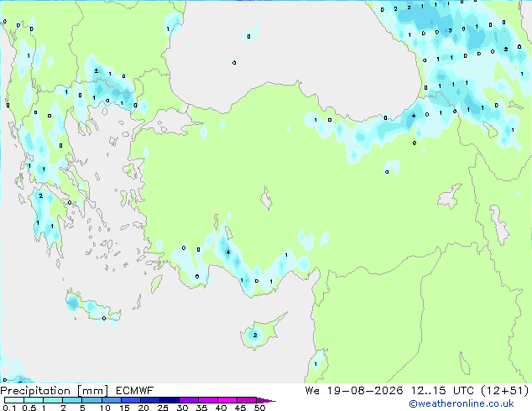This screenshot has height=411, width=532.
Task: Click the date text "We 19-08-2026"
Action: [354, 391]
